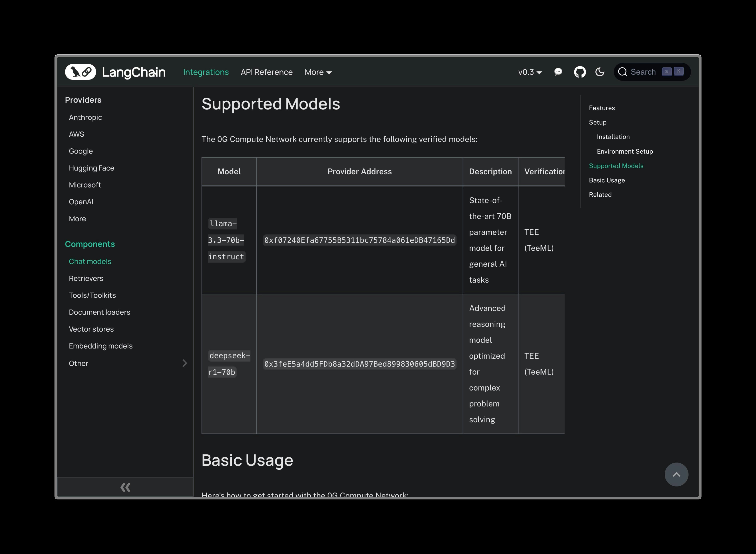Open Anthropic provider page
Viewport: 756px width, 554px height.
click(x=85, y=117)
